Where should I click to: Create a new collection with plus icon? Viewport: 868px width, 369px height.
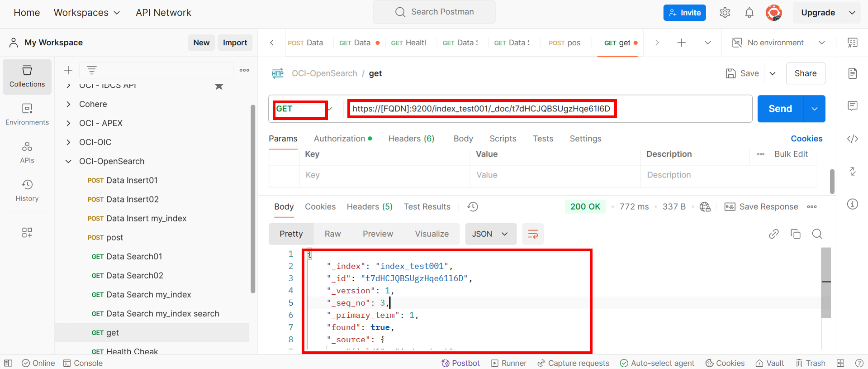[x=68, y=70]
